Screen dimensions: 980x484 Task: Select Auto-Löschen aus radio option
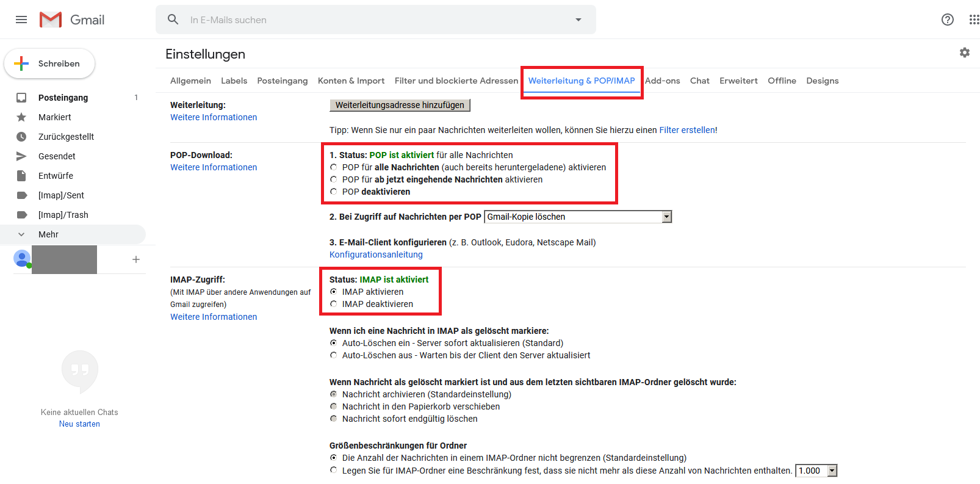coord(333,355)
